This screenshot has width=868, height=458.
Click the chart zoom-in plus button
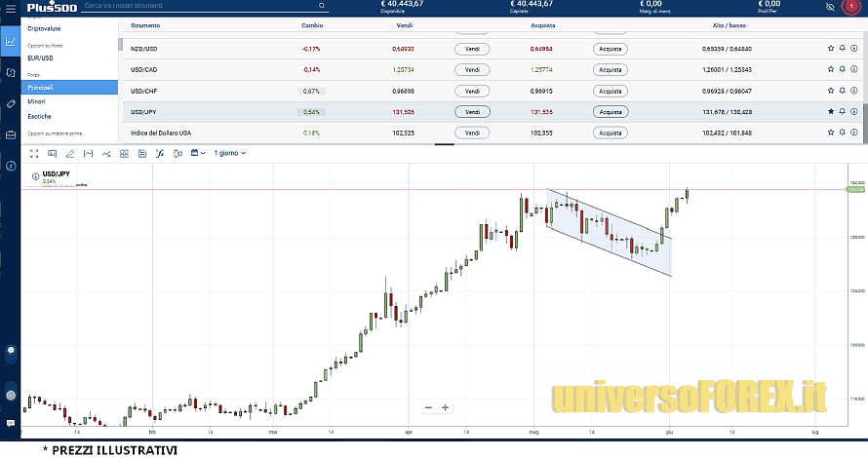(x=446, y=407)
